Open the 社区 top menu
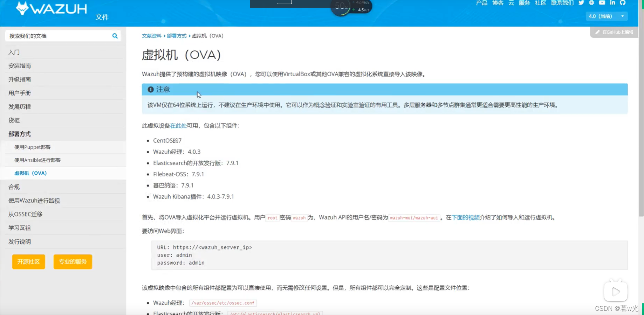 pos(540,3)
